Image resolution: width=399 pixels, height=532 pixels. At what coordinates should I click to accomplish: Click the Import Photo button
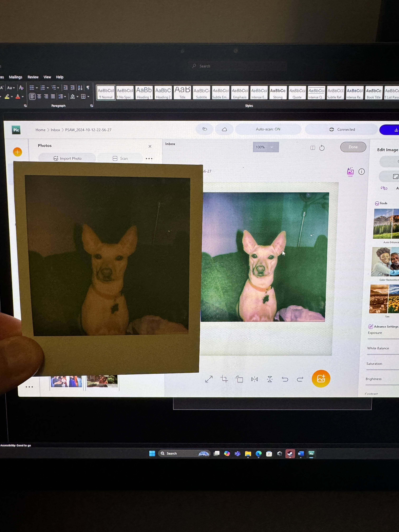[x=67, y=158]
